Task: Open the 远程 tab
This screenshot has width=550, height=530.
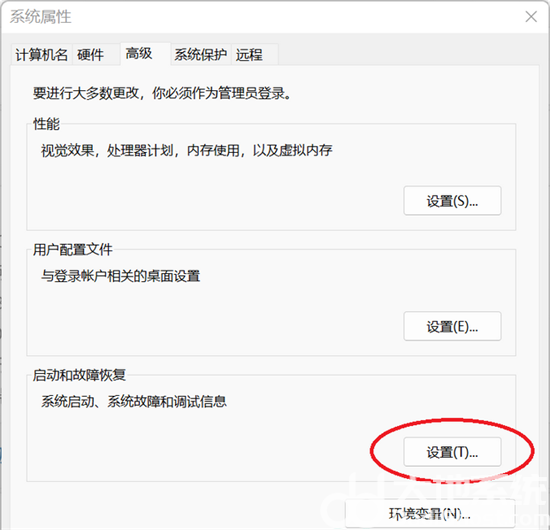Action: [x=255, y=55]
